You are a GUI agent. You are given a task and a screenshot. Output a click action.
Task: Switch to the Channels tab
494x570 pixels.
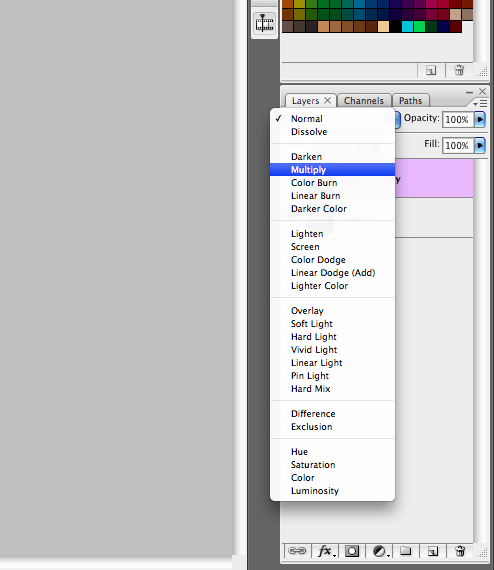(x=364, y=101)
